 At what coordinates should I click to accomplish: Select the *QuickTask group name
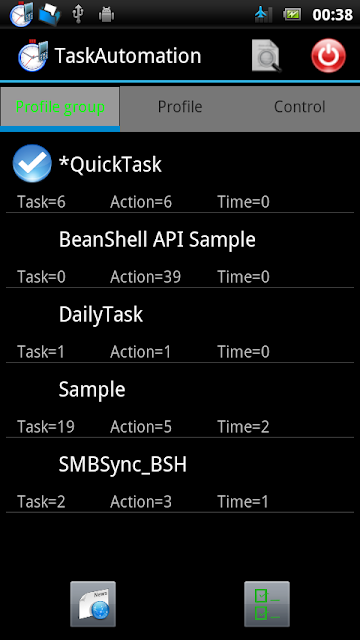110,164
